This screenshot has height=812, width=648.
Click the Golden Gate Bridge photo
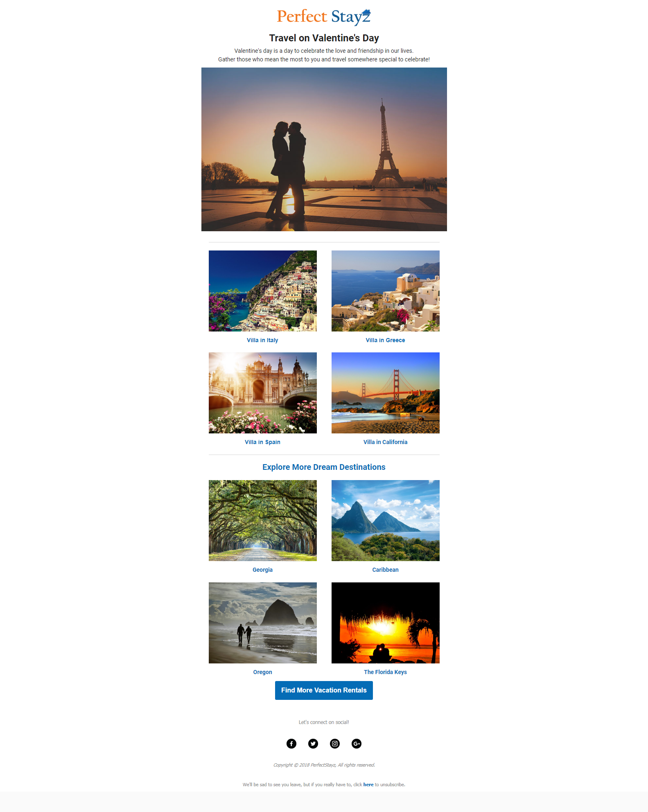[x=386, y=393]
